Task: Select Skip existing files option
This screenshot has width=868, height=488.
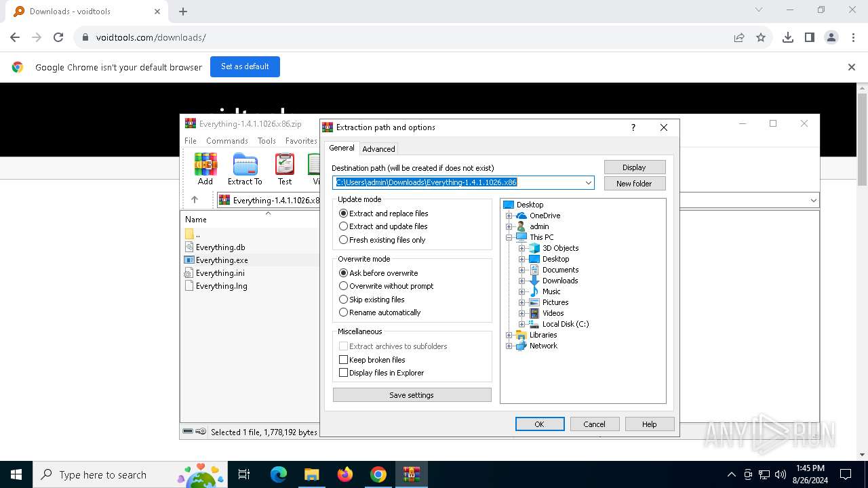Action: pyautogui.click(x=372, y=300)
